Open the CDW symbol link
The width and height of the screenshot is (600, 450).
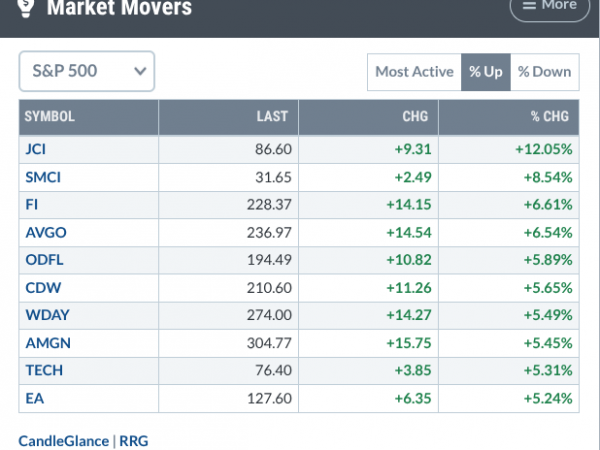pyautogui.click(x=43, y=288)
